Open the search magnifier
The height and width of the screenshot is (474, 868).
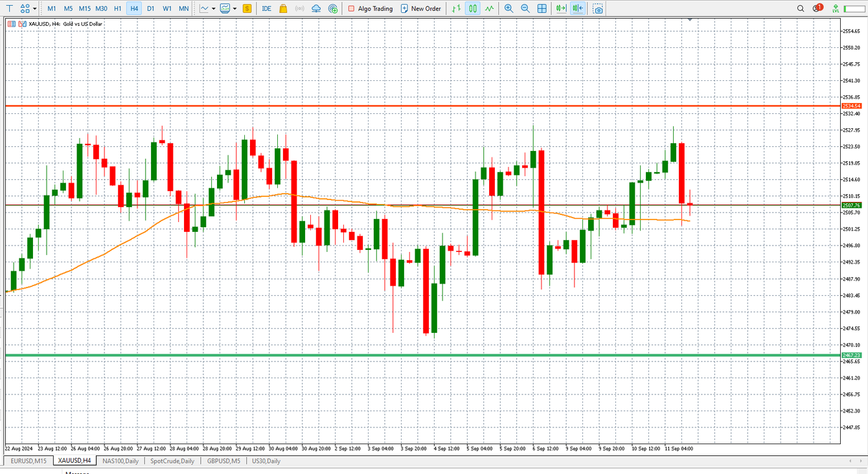[x=800, y=8]
